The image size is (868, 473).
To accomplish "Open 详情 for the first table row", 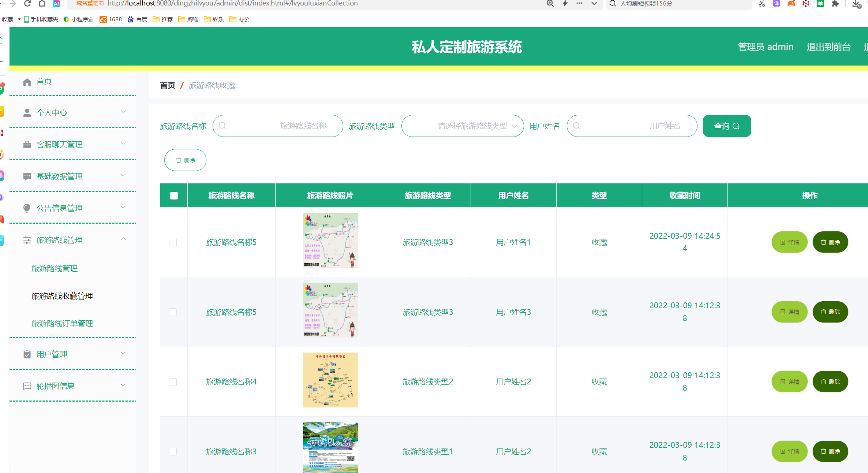I will pyautogui.click(x=789, y=242).
